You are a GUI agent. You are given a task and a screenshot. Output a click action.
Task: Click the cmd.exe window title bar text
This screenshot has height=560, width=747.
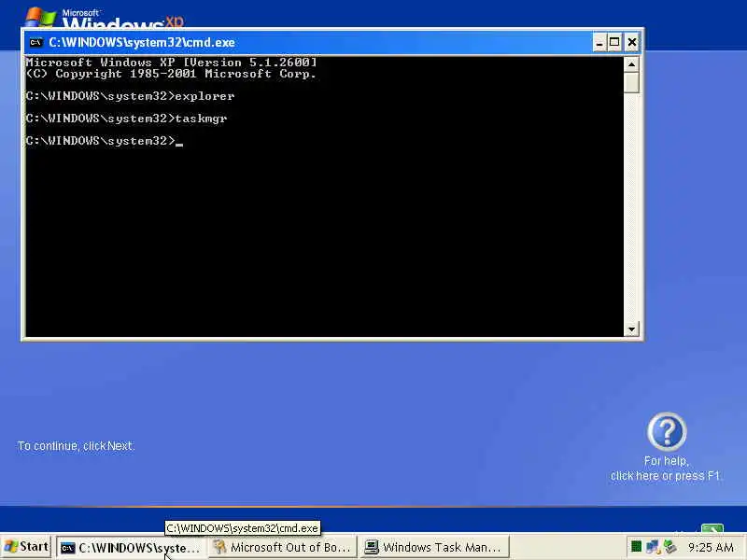pyautogui.click(x=142, y=42)
